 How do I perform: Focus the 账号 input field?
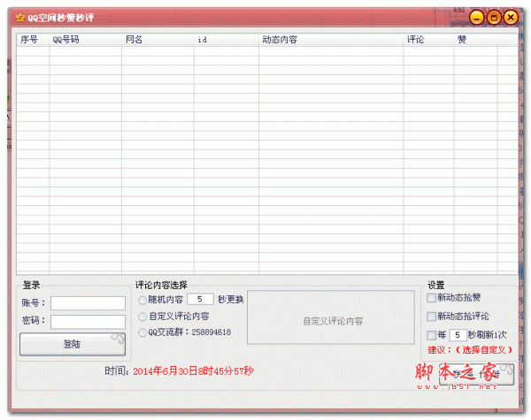(x=88, y=303)
